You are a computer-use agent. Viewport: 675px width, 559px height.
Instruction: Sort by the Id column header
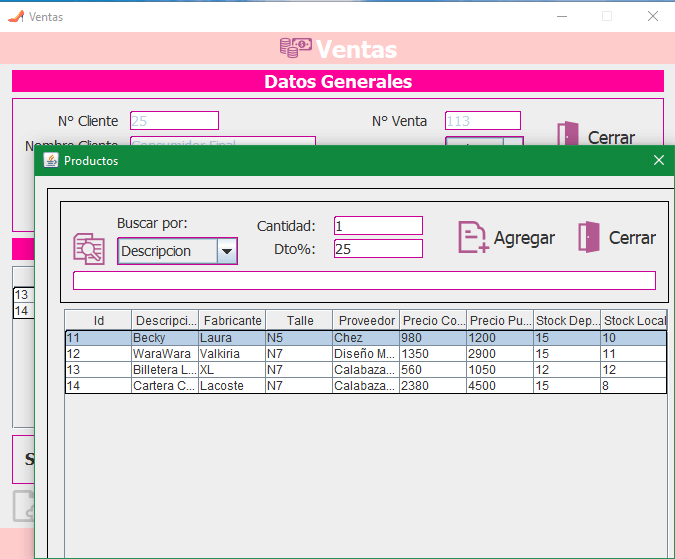click(x=99, y=321)
